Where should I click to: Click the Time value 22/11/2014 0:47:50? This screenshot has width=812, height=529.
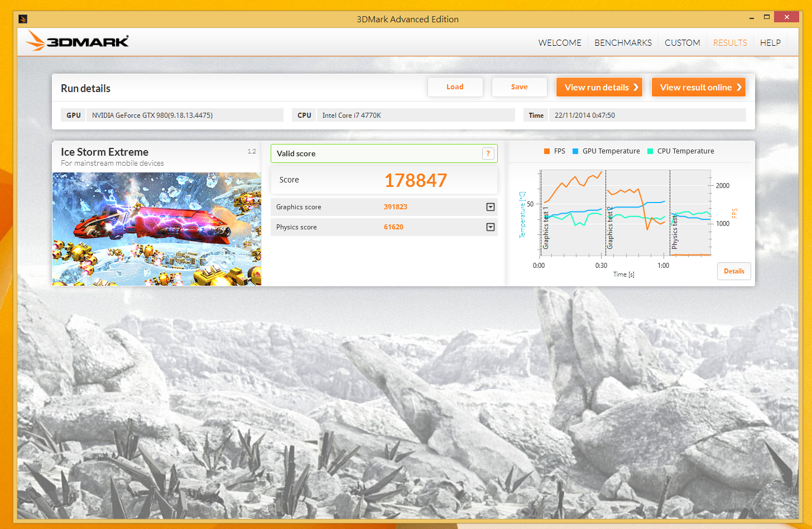(647, 115)
